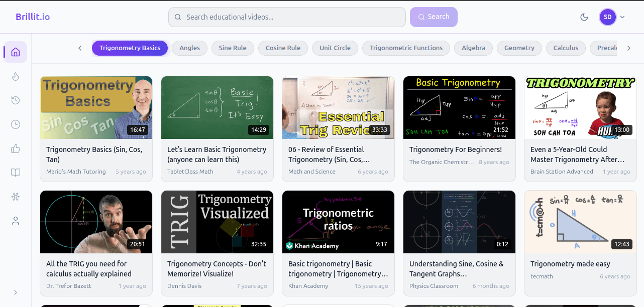Click channel name Khan Academy below thumbnail

[308, 286]
